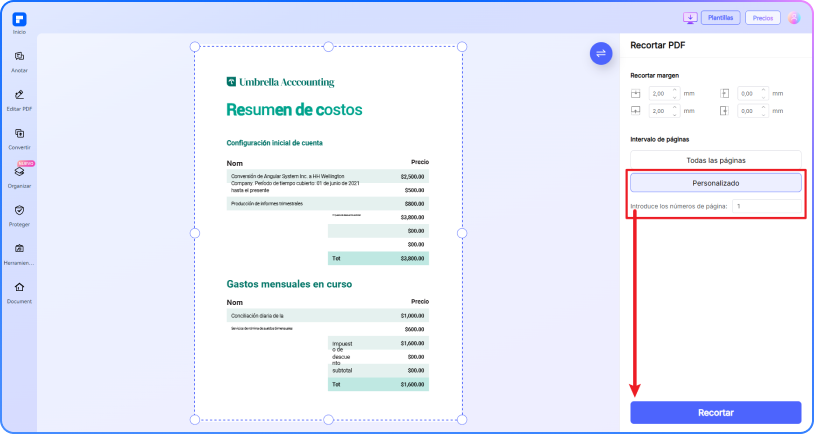The height and width of the screenshot is (434, 814).
Task: Select the Personalizado page range option
Action: [716, 183]
